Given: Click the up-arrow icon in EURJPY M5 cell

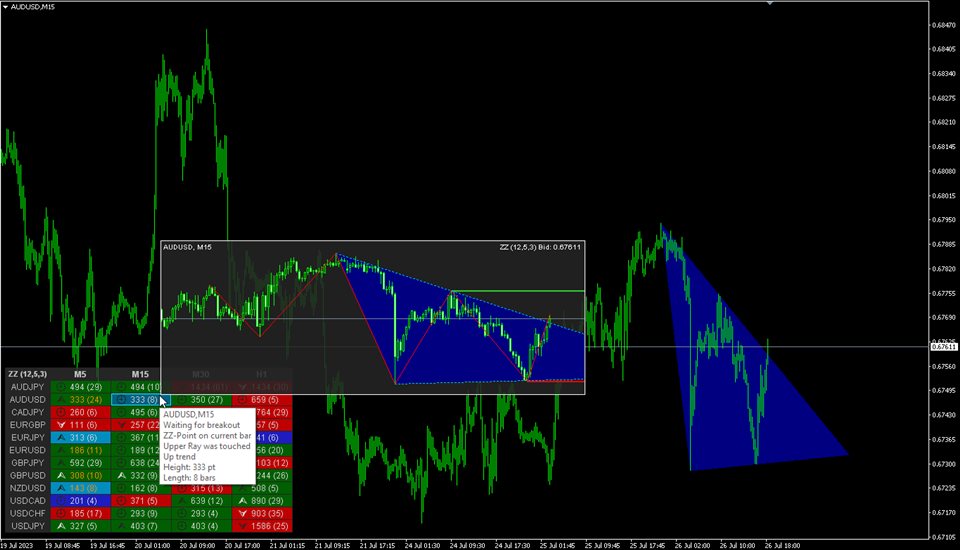Looking at the screenshot, I should click(x=61, y=437).
